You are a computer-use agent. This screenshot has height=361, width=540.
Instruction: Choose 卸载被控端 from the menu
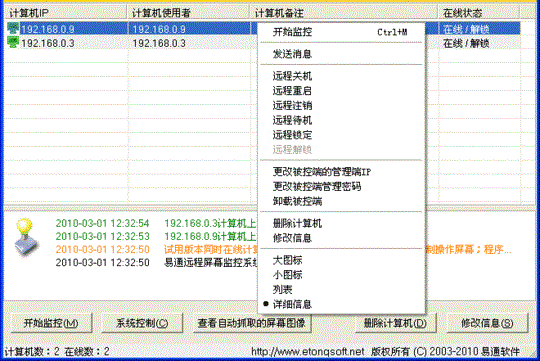(x=340, y=201)
